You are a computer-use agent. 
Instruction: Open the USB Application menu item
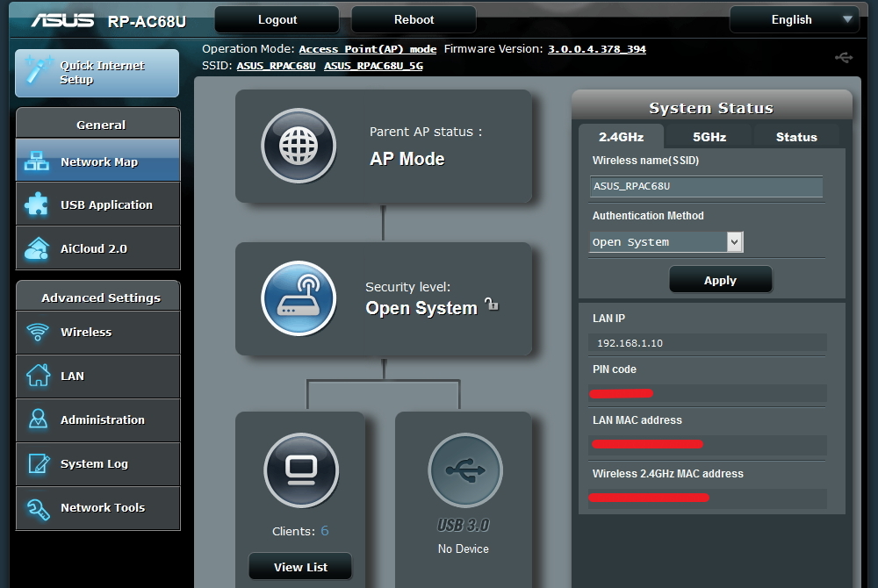(x=98, y=204)
